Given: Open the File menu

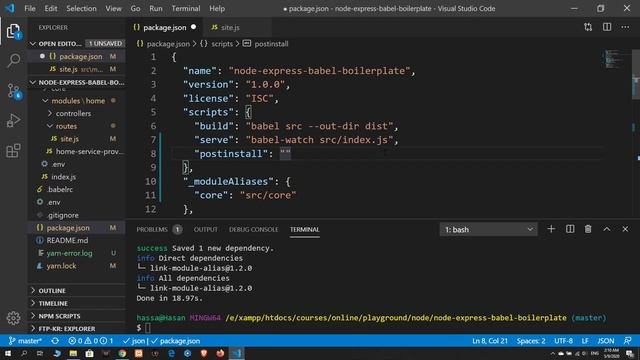Looking at the screenshot, I should [x=30, y=9].
